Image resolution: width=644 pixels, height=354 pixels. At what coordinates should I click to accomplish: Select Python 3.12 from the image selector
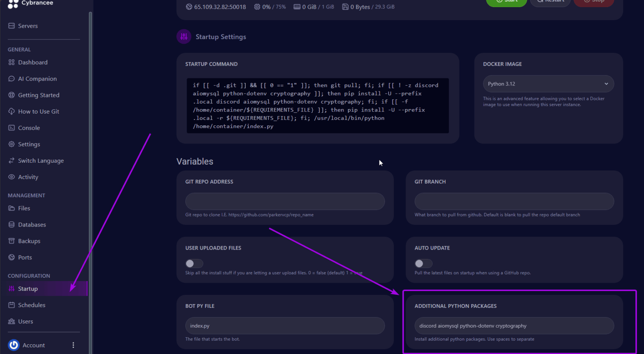[x=548, y=83]
